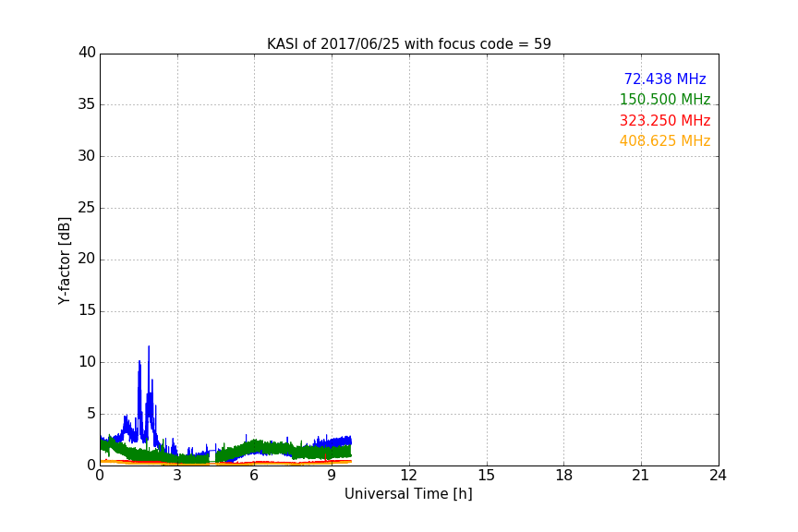The height and width of the screenshot is (532, 798).
Task: Click the x-axis tick label 18
Action: tap(564, 476)
